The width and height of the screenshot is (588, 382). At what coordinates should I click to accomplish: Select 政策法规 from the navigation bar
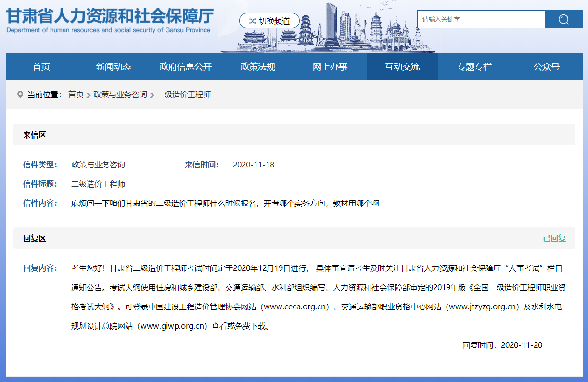[x=258, y=67]
